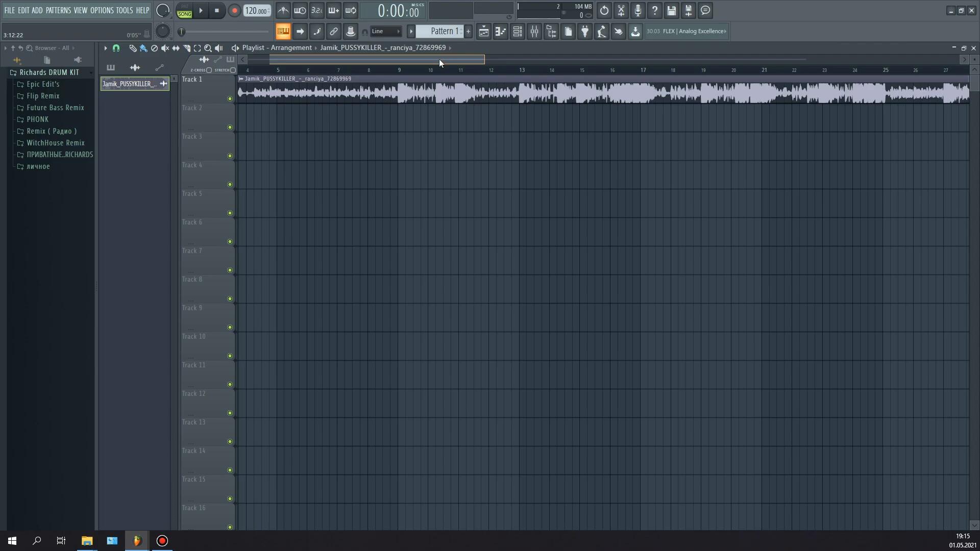Open the Channel rack icon
Image resolution: width=980 pixels, height=551 pixels.
coord(518,32)
